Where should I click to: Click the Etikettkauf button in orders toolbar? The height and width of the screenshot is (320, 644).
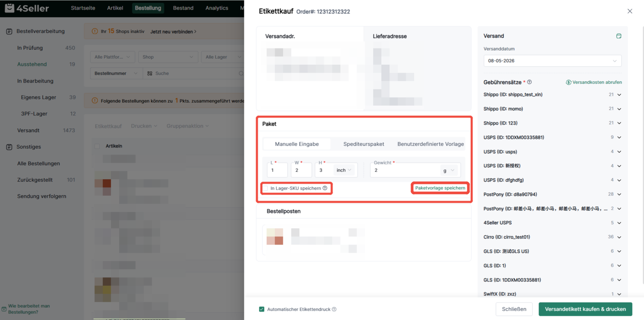point(108,126)
